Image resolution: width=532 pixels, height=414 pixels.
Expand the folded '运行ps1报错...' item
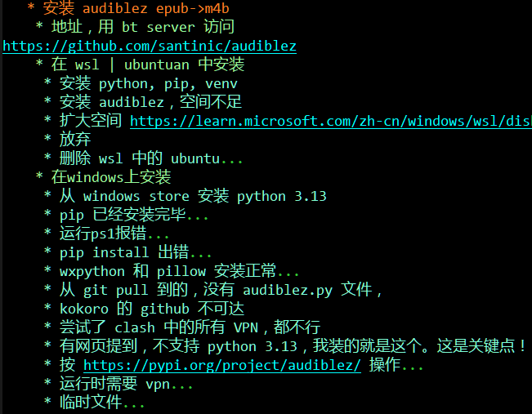114,234
